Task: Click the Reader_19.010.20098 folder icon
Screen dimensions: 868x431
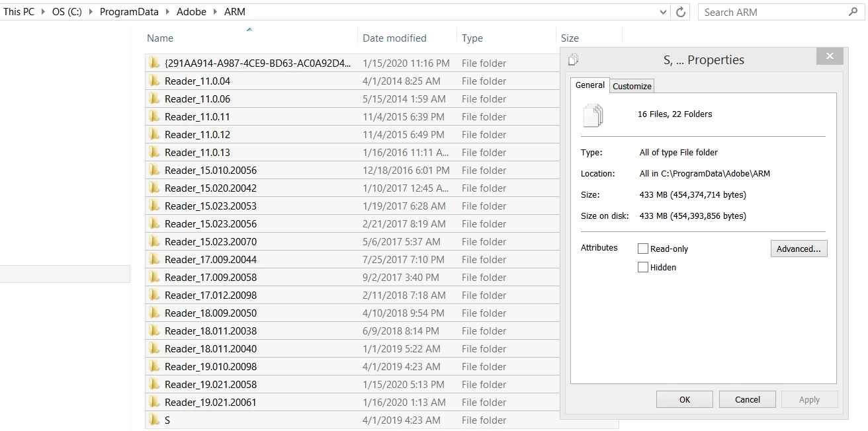Action: 154,366
